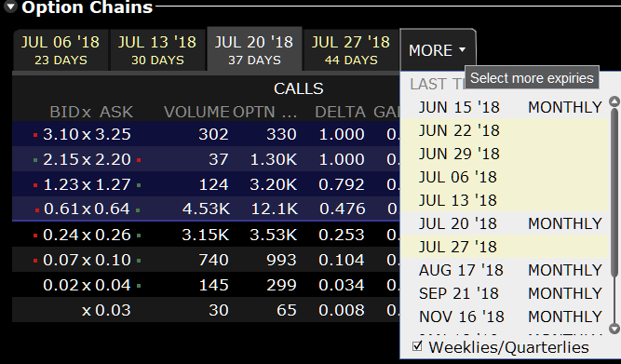The height and width of the screenshot is (364, 621).
Task: Sort by DELTA column header
Action: 340,112
